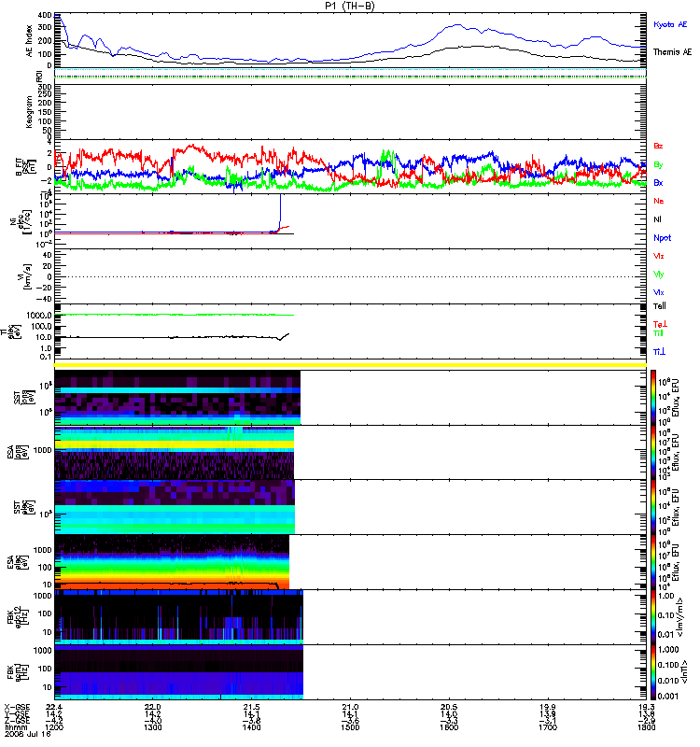Image resolution: width=700 pixels, height=747 pixels.
Task: Click the yellow horizontal bar above the SST panel
Action: [x=350, y=365]
